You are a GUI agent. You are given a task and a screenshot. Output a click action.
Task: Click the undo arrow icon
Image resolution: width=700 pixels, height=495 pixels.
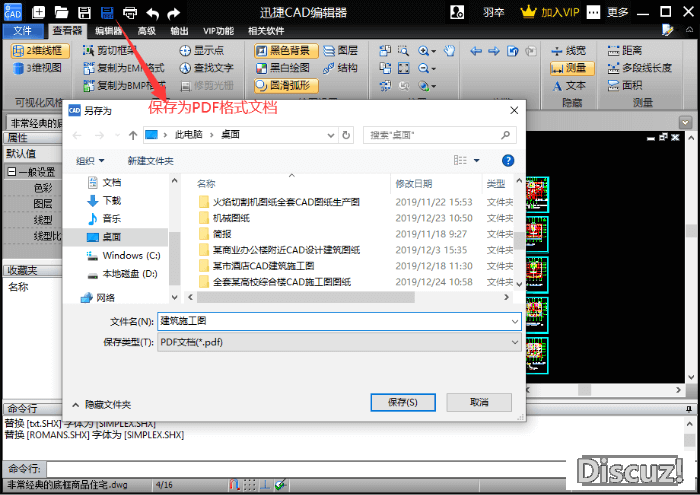(153, 13)
